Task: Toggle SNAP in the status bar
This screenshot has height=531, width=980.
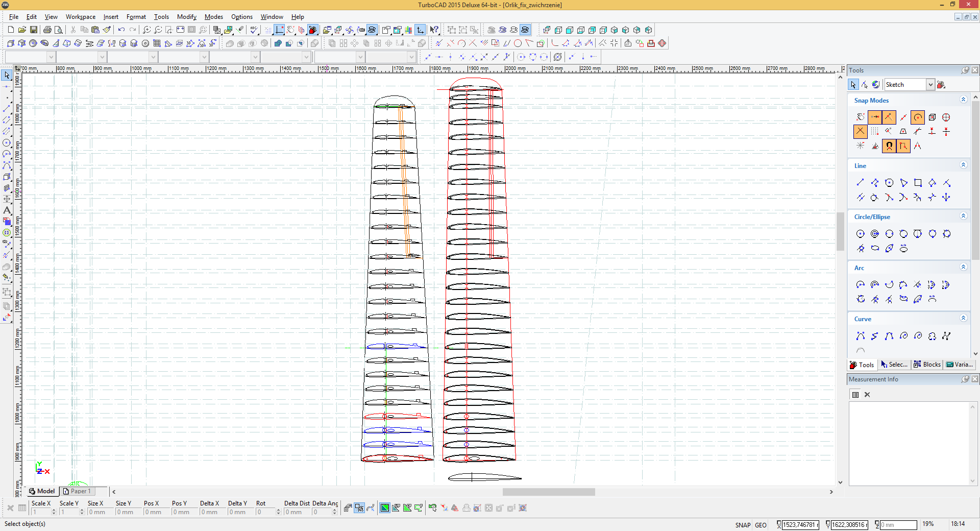Action: point(743,525)
